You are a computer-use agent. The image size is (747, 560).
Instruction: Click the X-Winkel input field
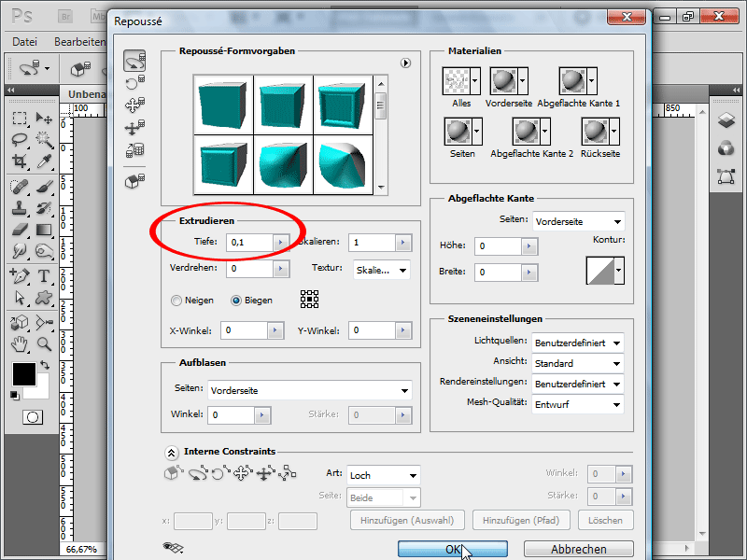(245, 330)
